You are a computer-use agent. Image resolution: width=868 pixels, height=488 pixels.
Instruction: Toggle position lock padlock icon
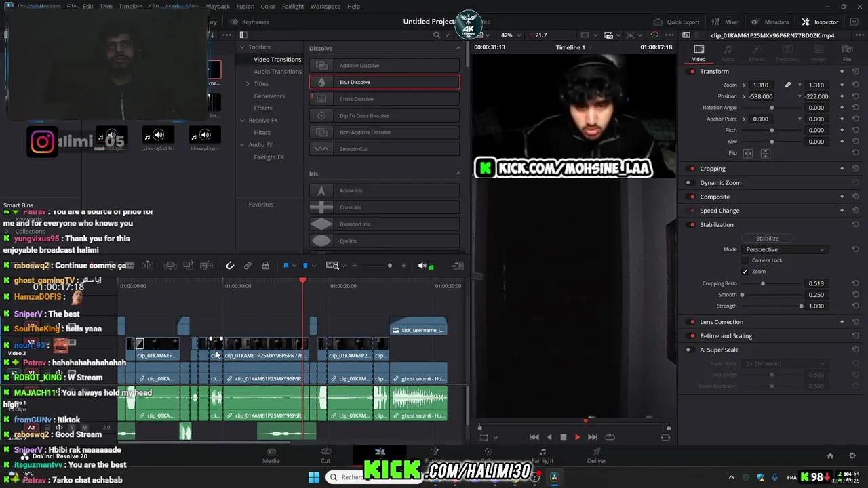tap(265, 266)
